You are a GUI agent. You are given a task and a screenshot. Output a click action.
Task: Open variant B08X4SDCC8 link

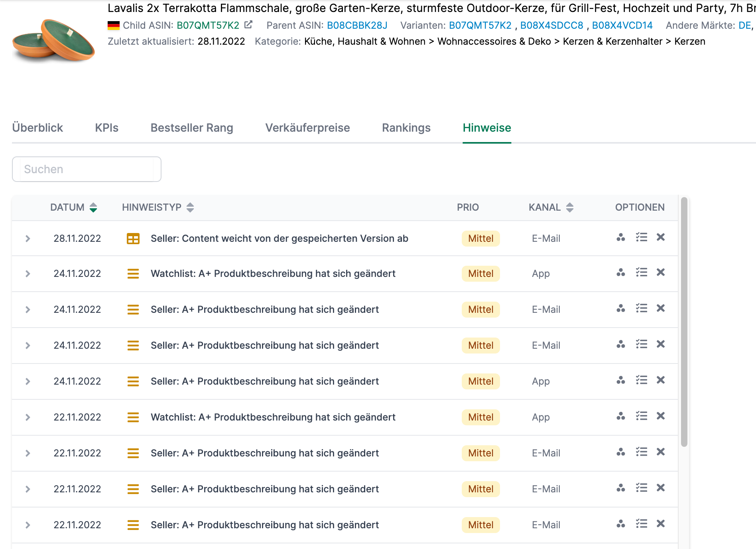click(x=552, y=26)
